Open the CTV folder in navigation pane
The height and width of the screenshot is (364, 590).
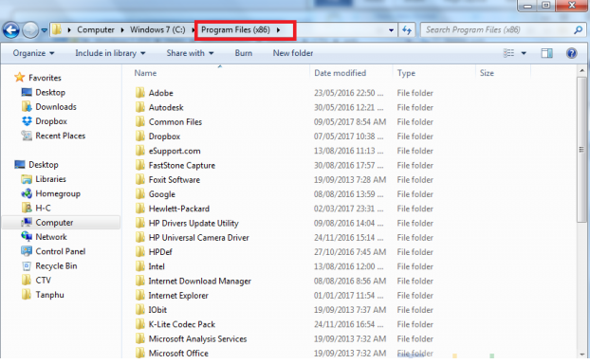point(43,281)
